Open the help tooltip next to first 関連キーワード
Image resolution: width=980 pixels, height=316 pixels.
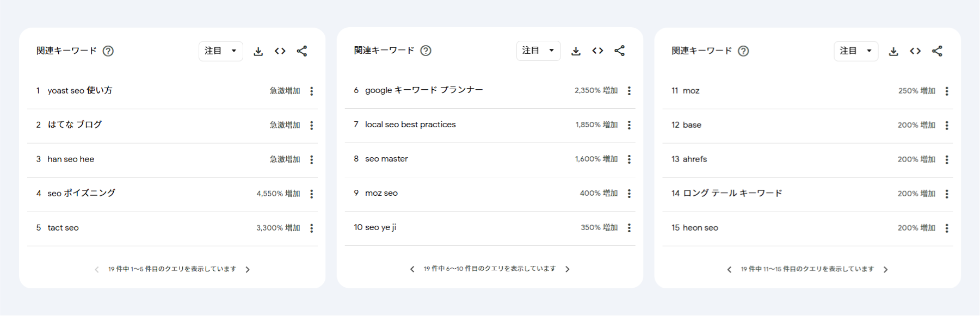(108, 51)
